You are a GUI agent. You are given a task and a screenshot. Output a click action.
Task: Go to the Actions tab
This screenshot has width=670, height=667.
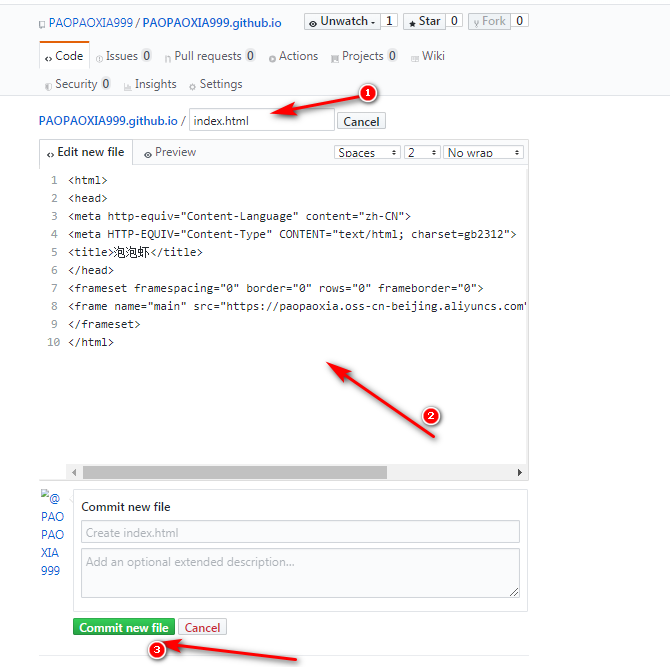click(293, 56)
